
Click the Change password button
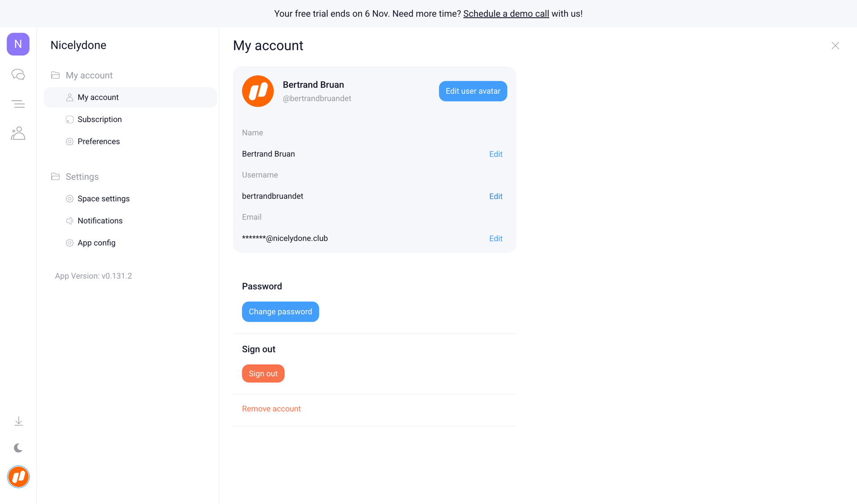[280, 312]
